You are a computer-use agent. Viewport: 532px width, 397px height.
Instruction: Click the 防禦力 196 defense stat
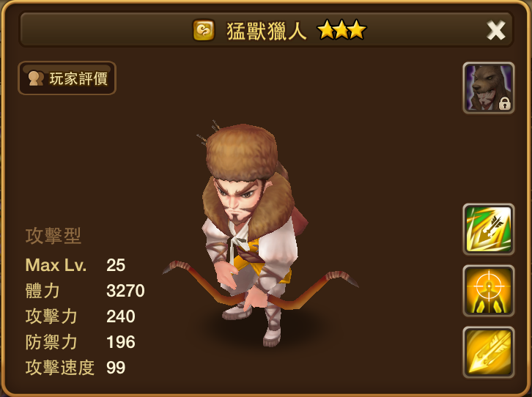(x=81, y=342)
